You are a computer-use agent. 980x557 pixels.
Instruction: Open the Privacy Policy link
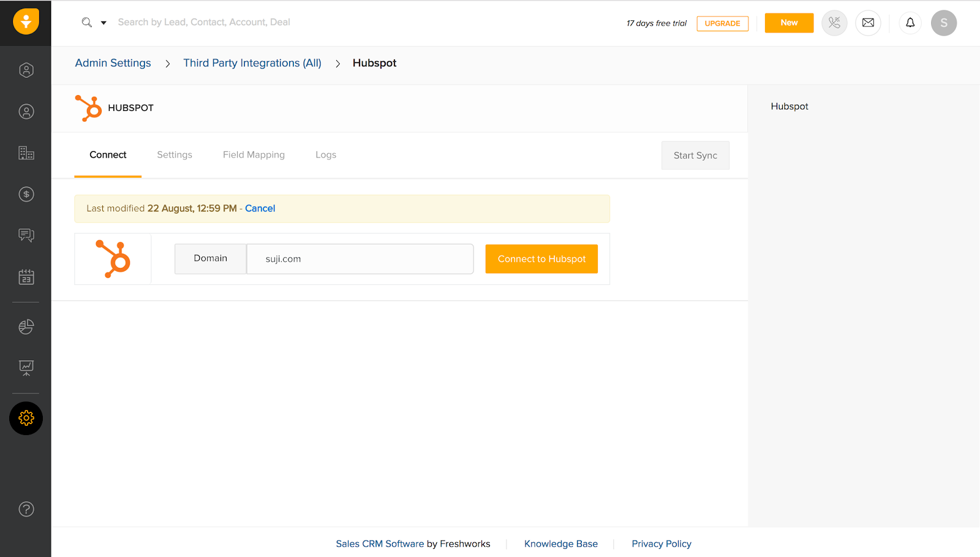[661, 544]
